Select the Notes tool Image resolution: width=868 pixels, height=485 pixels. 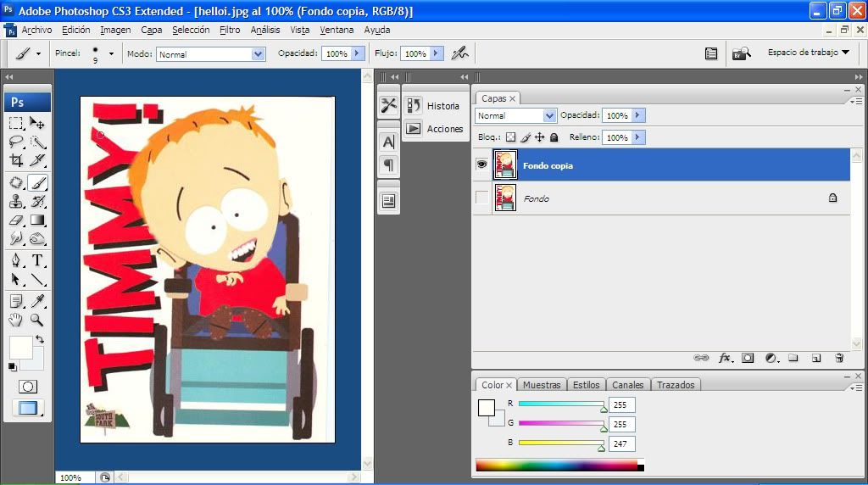point(16,301)
